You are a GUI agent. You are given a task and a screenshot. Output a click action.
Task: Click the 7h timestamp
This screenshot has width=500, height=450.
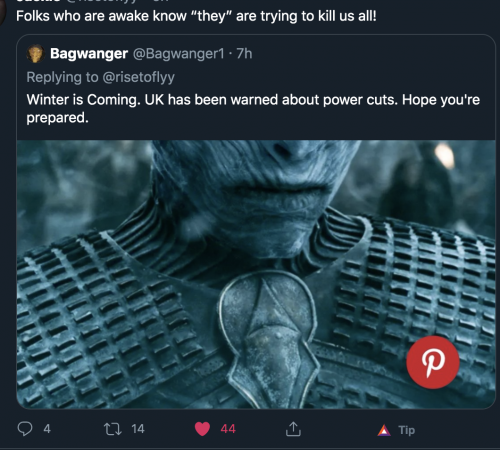tap(244, 53)
